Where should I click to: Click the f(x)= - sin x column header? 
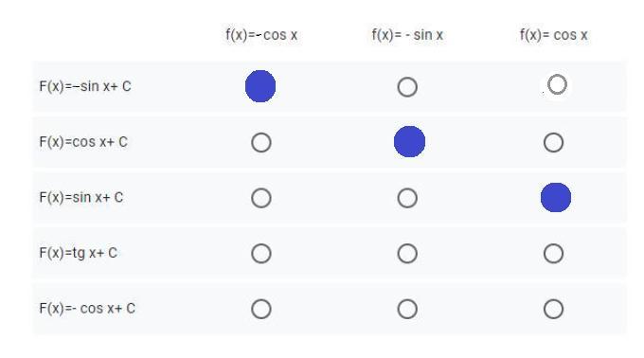point(407,35)
